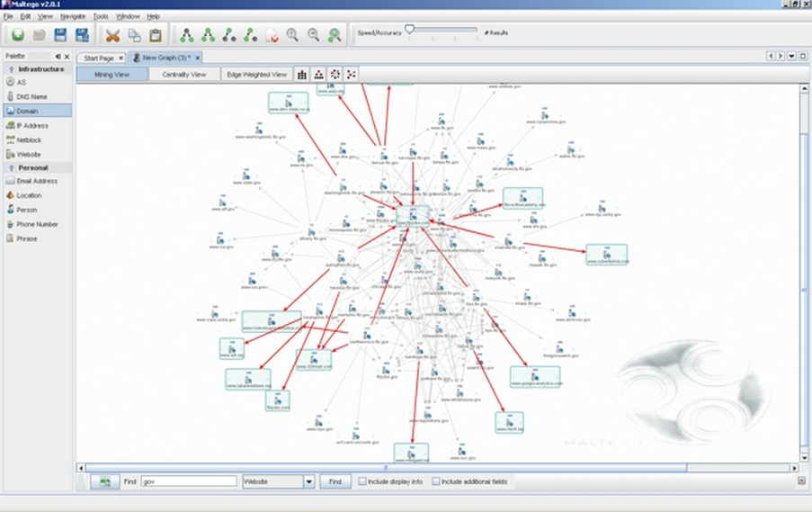Maximize the graph window panel button
This screenshot has width=812, height=512.
point(803,56)
